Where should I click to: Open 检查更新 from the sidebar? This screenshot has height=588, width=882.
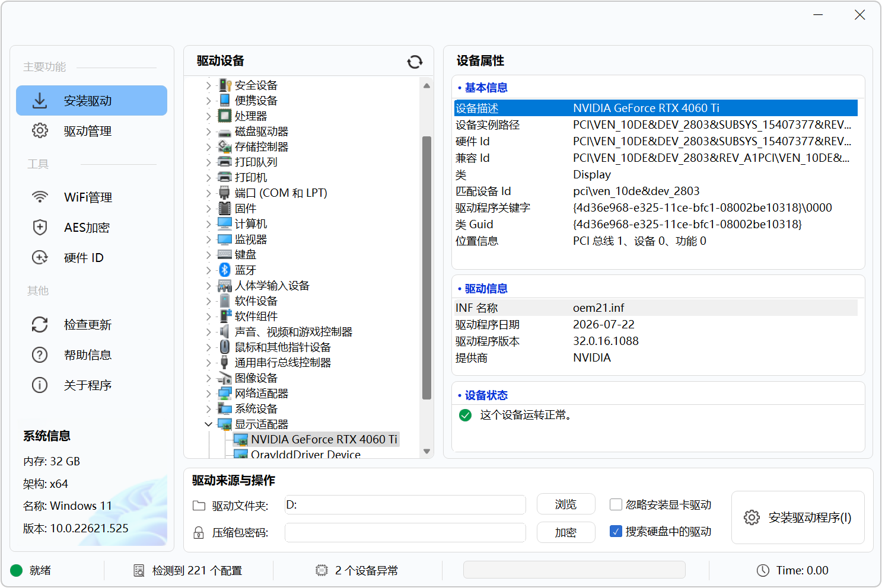pyautogui.click(x=92, y=325)
